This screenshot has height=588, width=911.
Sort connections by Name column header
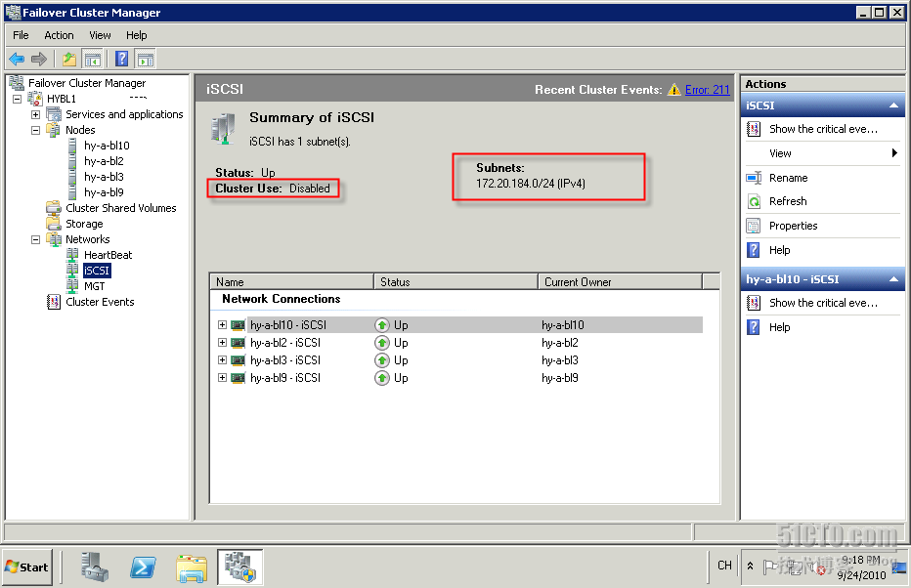coord(291,282)
